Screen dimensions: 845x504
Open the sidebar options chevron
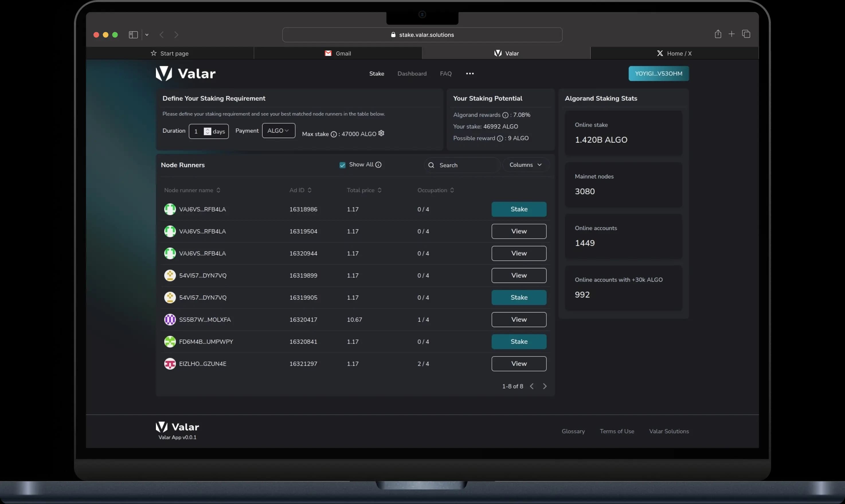click(147, 35)
